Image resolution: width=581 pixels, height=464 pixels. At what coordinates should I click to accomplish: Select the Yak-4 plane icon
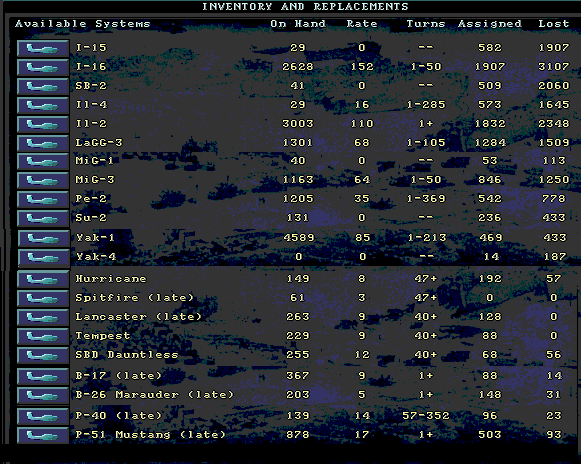point(44,257)
